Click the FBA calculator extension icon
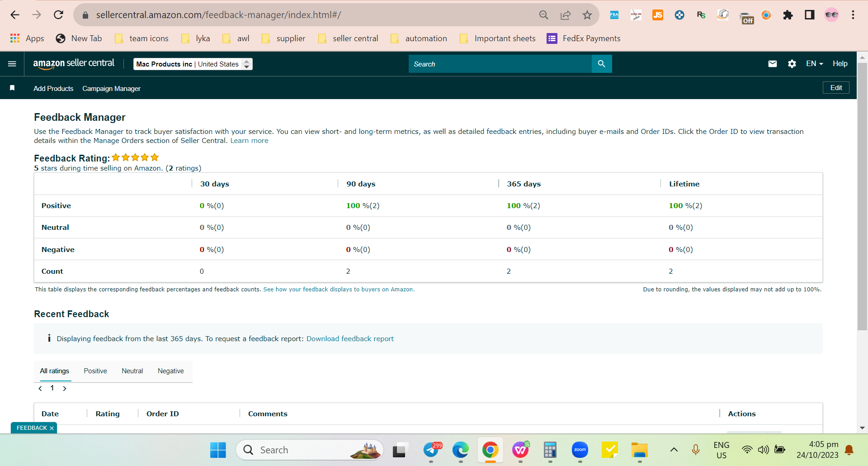 (614, 15)
